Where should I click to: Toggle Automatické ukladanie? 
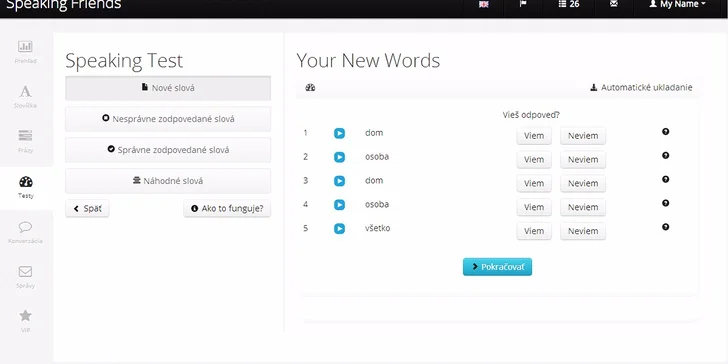641,87
